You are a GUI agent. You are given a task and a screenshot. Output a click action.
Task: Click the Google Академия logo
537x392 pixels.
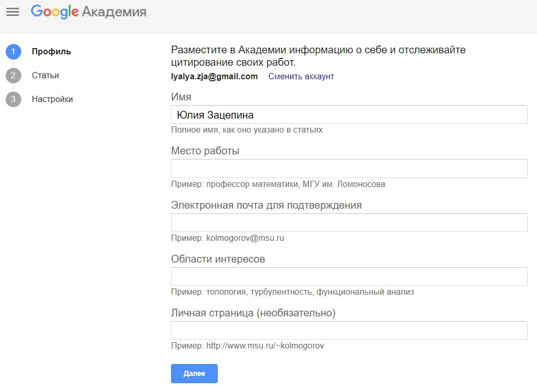pyautogui.click(x=89, y=12)
